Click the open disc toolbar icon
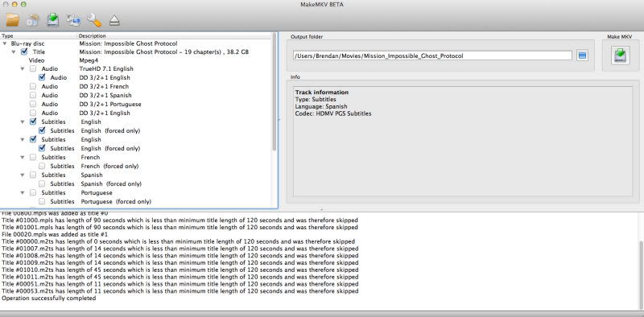 [x=32, y=20]
